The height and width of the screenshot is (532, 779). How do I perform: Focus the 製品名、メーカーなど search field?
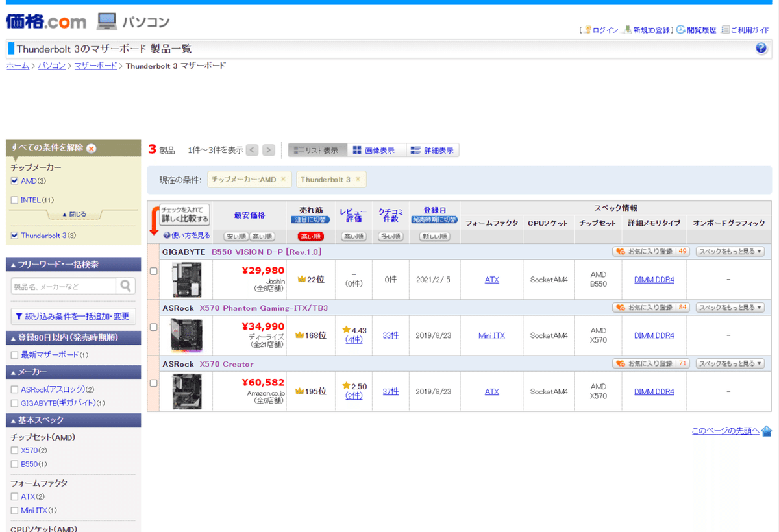(64, 285)
